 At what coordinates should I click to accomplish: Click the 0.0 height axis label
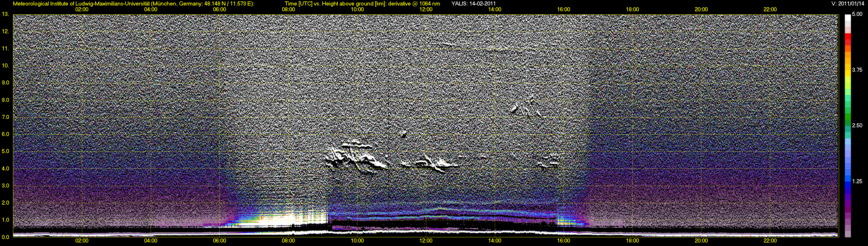coord(5,237)
